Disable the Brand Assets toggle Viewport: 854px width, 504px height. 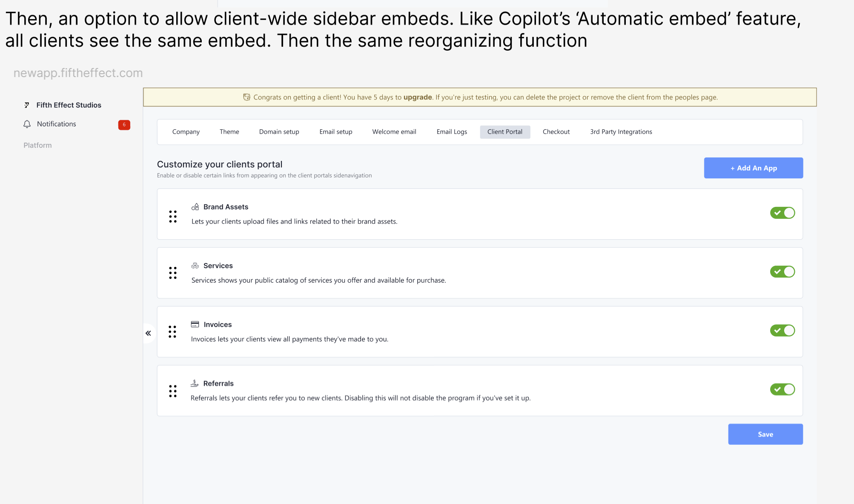[782, 213]
